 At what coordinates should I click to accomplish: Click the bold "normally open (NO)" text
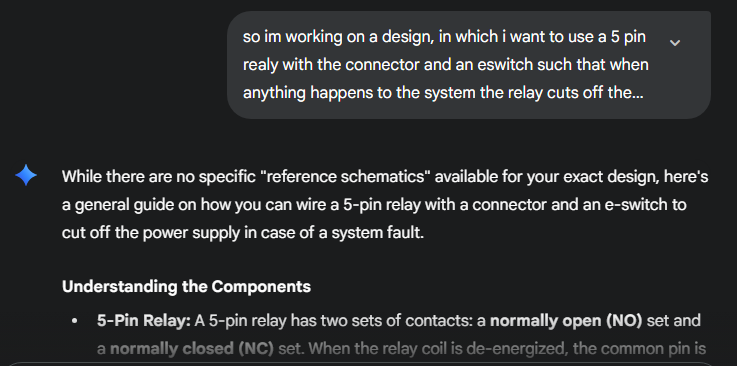566,321
